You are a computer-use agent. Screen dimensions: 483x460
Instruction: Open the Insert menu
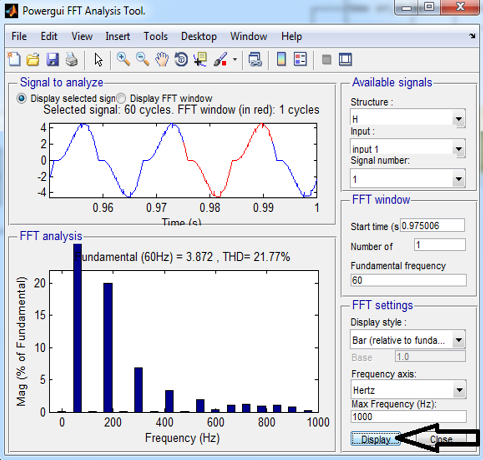point(118,36)
